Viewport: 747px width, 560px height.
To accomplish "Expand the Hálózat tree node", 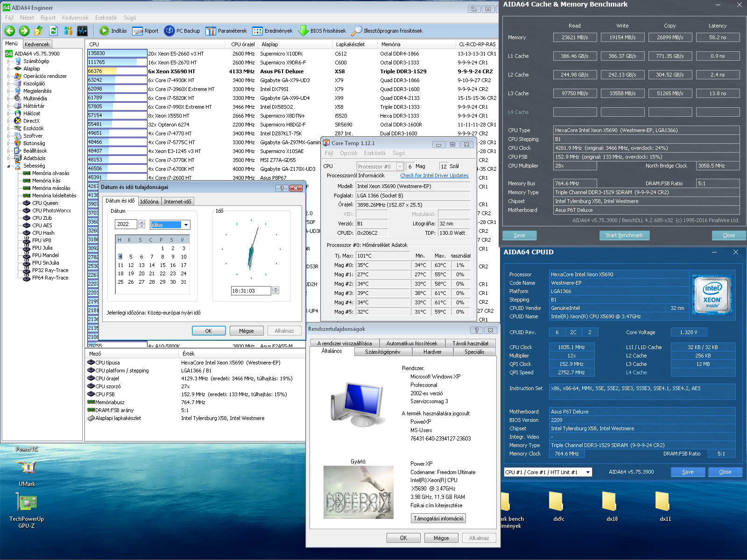I will pos(9,113).
